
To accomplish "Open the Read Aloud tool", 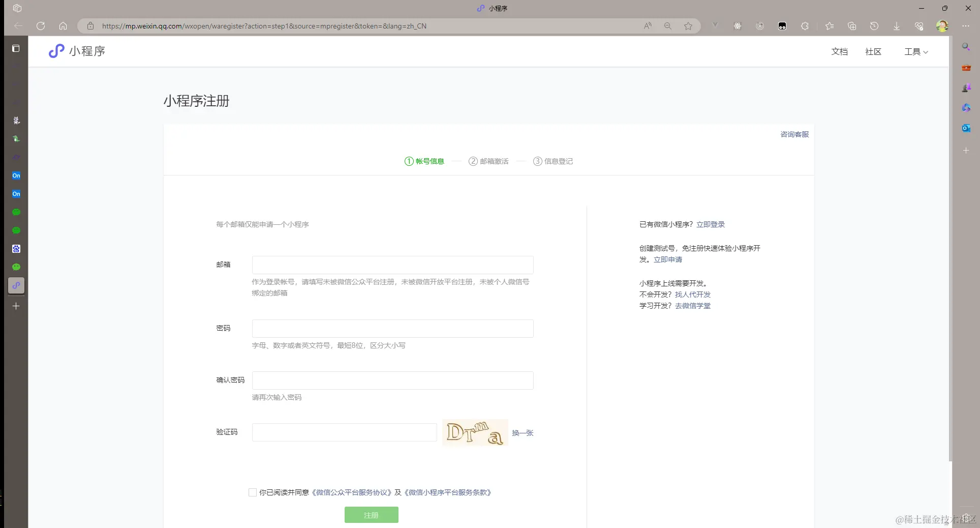I will click(x=648, y=26).
